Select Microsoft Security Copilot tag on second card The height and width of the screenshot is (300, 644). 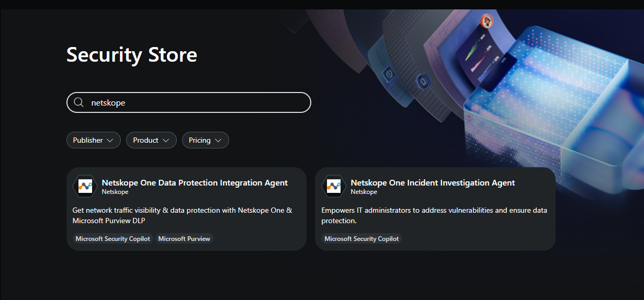(361, 238)
